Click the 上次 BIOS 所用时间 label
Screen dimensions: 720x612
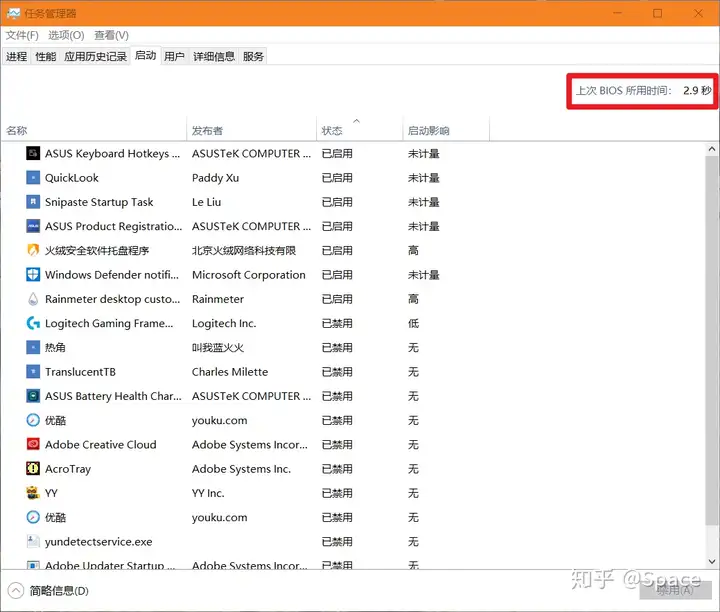(624, 90)
